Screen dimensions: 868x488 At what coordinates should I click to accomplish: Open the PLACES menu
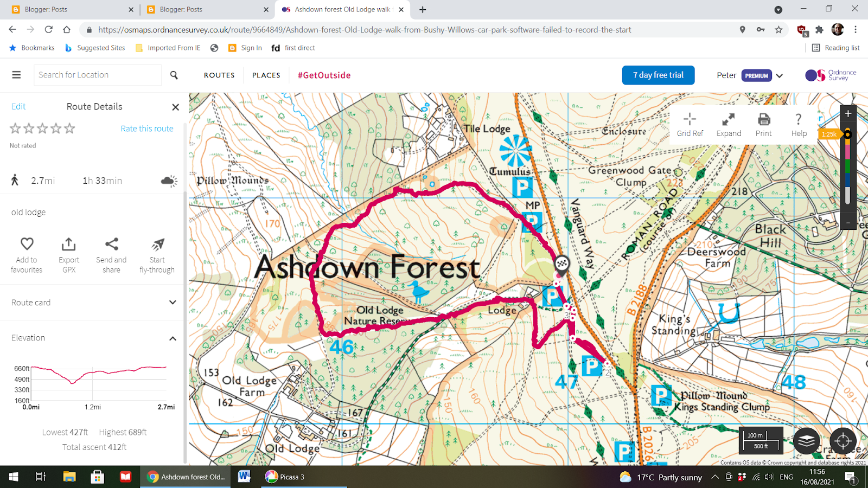pos(266,75)
